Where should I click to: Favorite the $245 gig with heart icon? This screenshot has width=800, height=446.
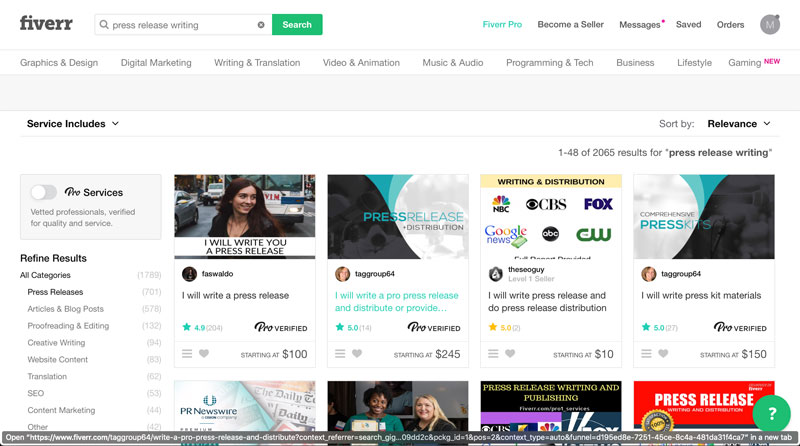click(357, 354)
